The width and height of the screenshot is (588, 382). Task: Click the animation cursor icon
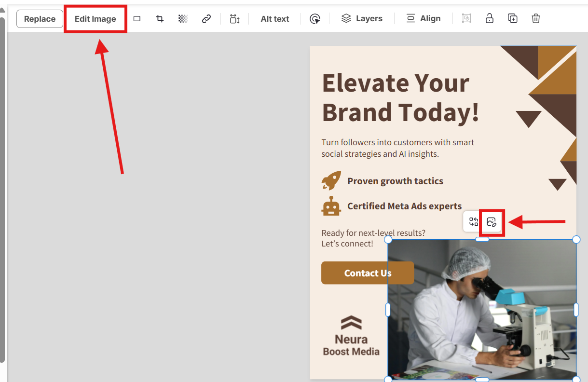[315, 19]
